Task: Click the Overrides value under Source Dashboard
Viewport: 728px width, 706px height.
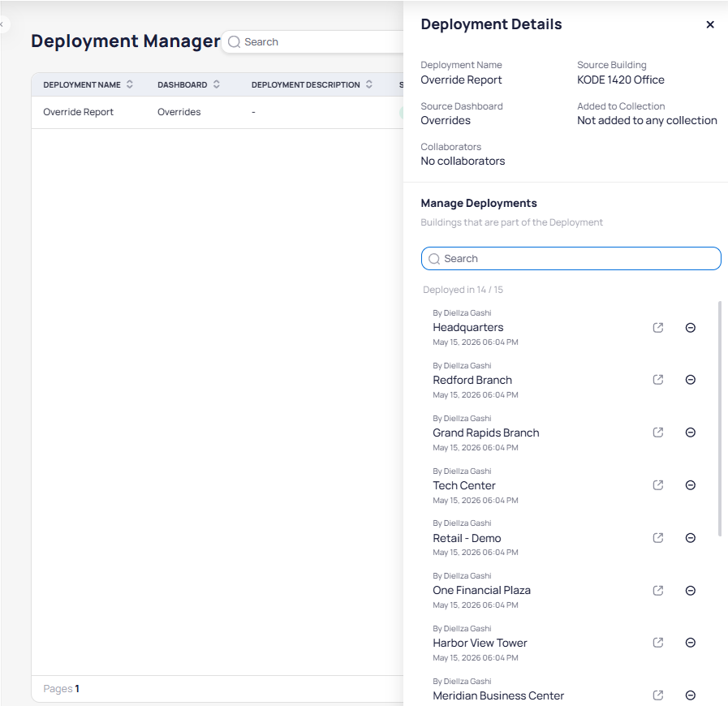Action: (x=446, y=121)
